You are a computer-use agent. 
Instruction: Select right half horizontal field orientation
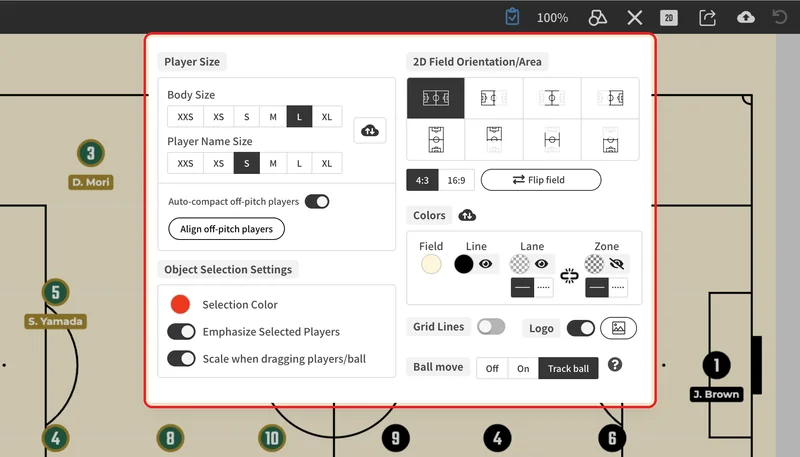pos(610,98)
